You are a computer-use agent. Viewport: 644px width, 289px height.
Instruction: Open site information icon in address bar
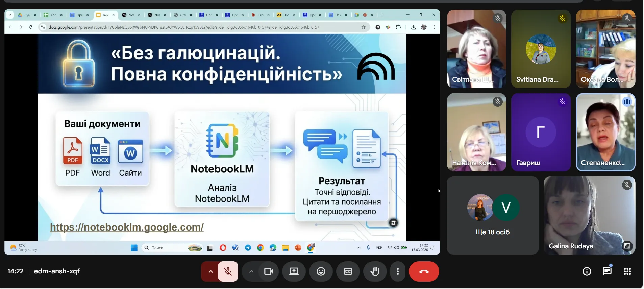(x=43, y=27)
